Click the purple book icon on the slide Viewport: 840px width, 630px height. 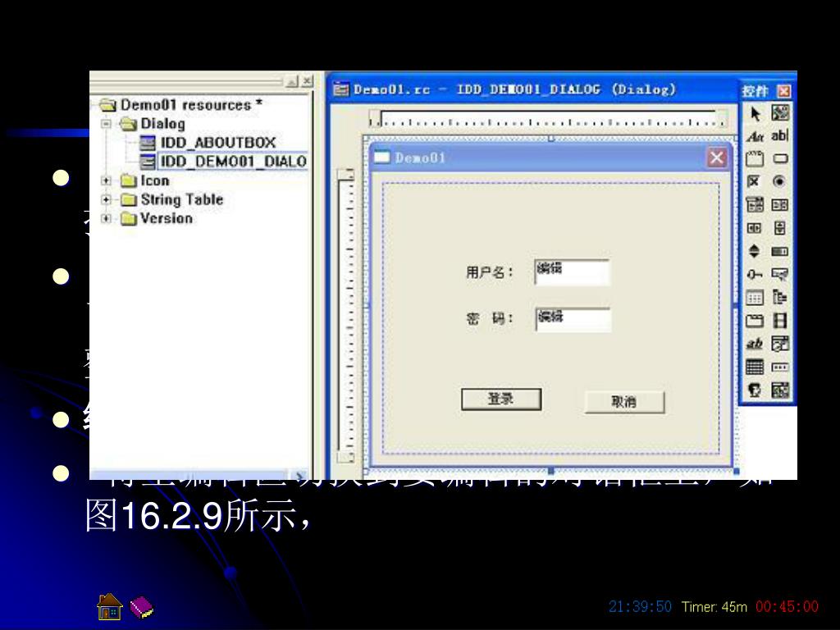pos(141,608)
